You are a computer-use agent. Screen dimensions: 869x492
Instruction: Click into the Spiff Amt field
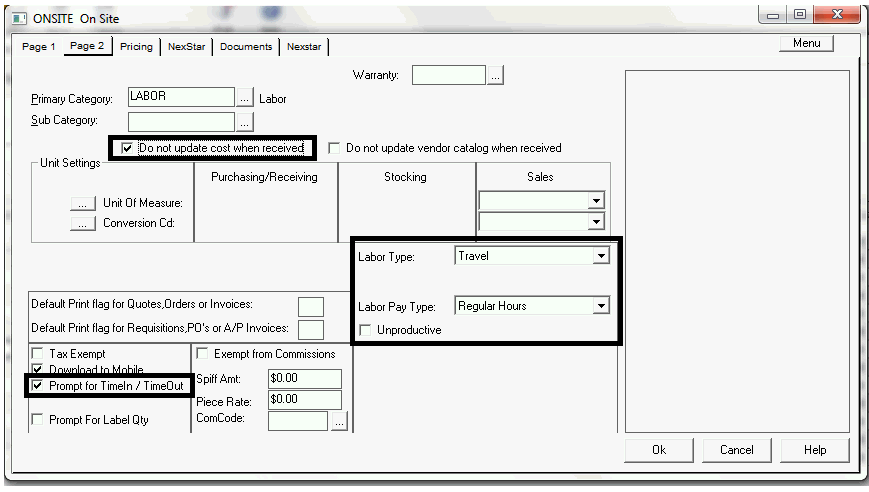[304, 379]
